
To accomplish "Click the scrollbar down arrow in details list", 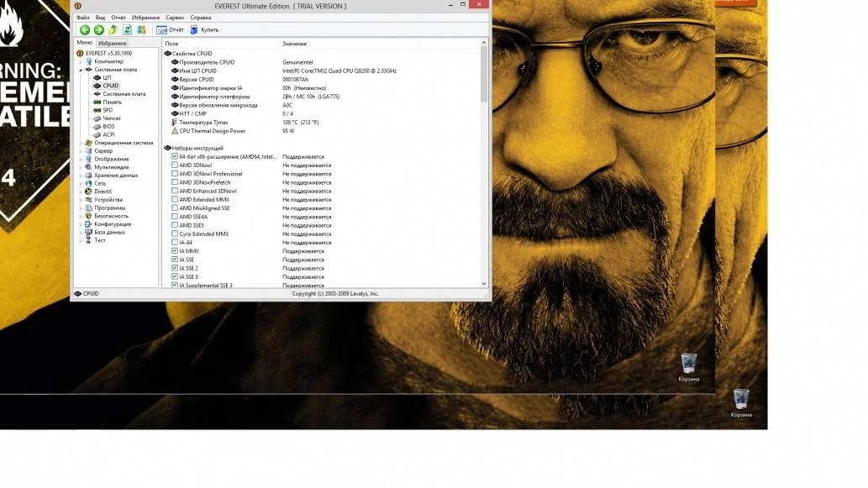I will click(484, 284).
